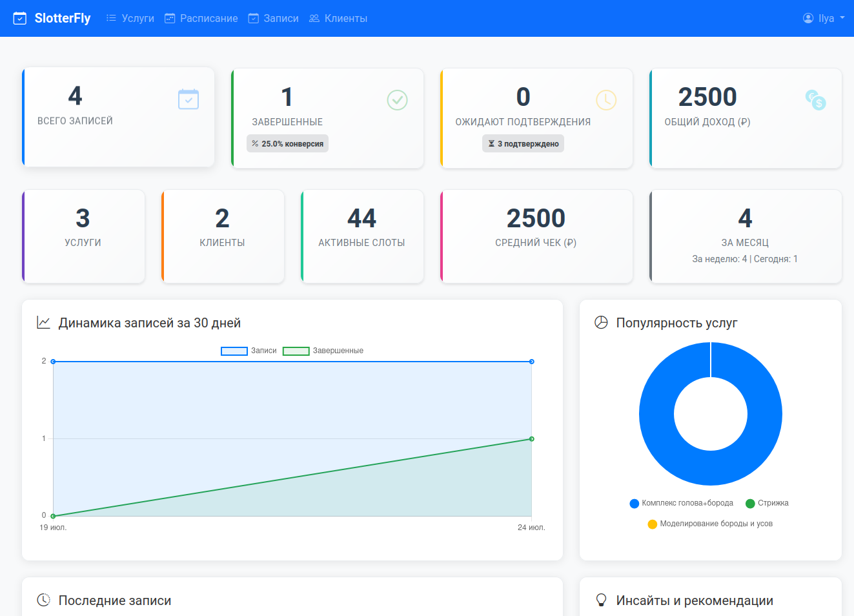Click the clock icon by Последние записи
Image resolution: width=854 pixels, height=616 pixels.
point(43,600)
